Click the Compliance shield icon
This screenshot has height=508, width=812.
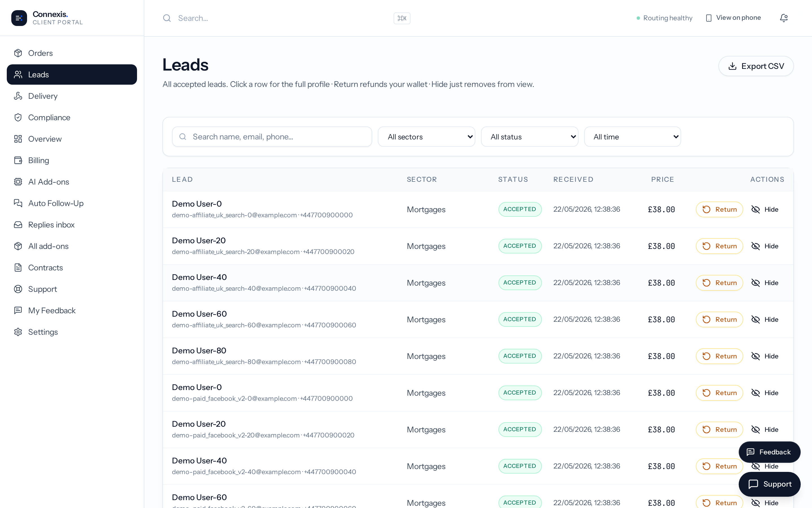pyautogui.click(x=18, y=118)
